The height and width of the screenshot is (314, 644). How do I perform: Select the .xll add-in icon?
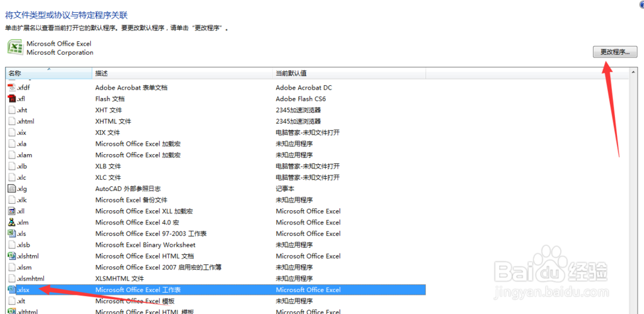pos(12,211)
